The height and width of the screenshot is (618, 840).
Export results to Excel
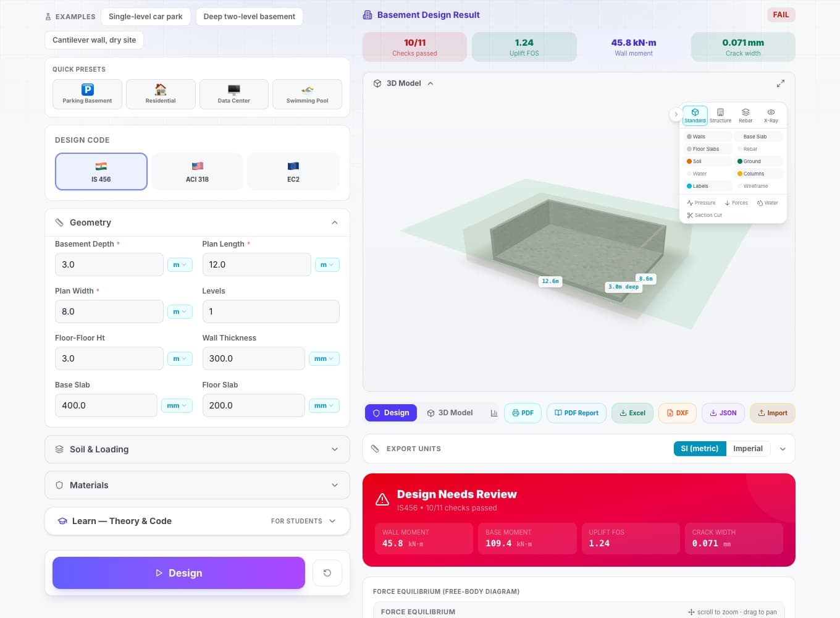pyautogui.click(x=632, y=413)
